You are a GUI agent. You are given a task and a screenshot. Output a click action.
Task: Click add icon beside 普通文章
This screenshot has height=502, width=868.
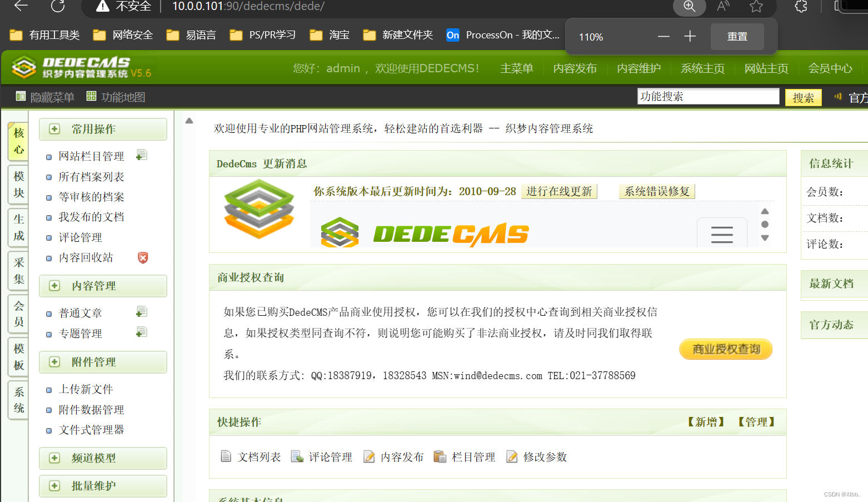click(142, 312)
